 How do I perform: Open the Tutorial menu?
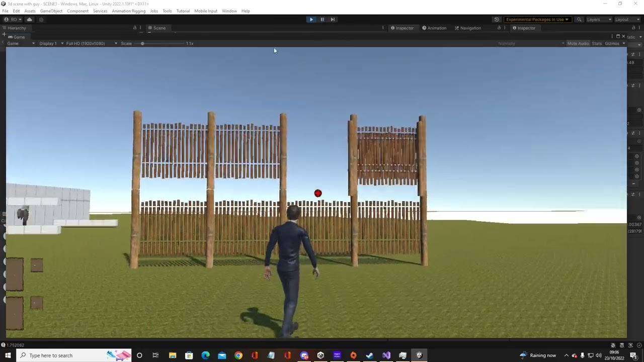tap(183, 11)
